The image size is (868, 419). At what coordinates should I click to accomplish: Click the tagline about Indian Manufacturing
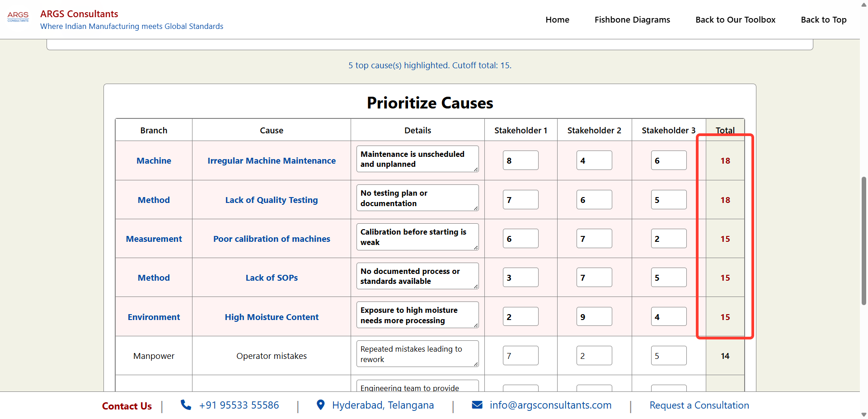coord(131,26)
